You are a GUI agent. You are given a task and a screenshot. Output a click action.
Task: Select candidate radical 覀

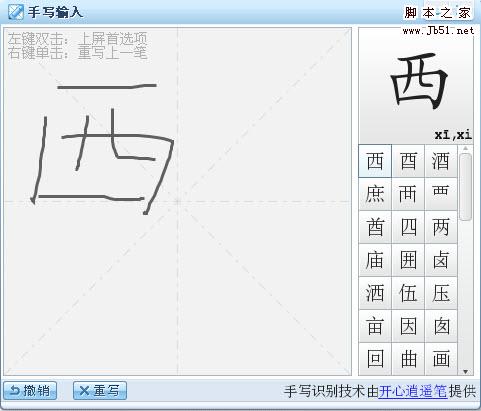click(441, 194)
